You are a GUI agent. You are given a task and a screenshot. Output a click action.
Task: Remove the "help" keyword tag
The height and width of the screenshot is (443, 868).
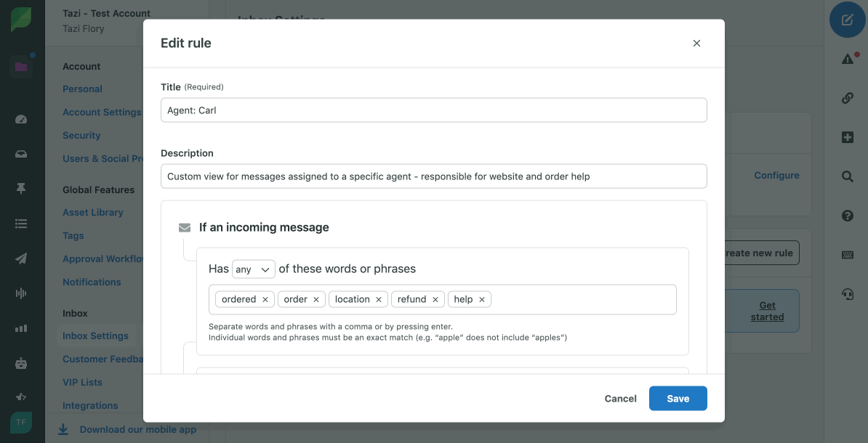(482, 299)
